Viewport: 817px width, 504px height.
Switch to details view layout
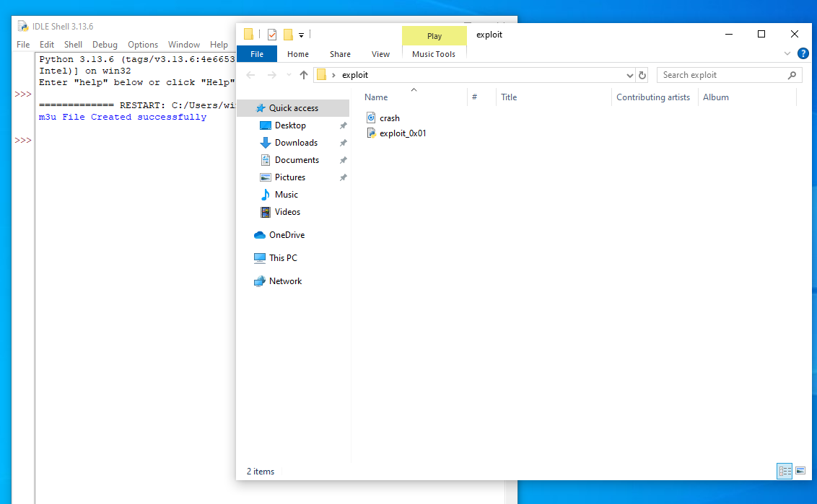click(785, 472)
